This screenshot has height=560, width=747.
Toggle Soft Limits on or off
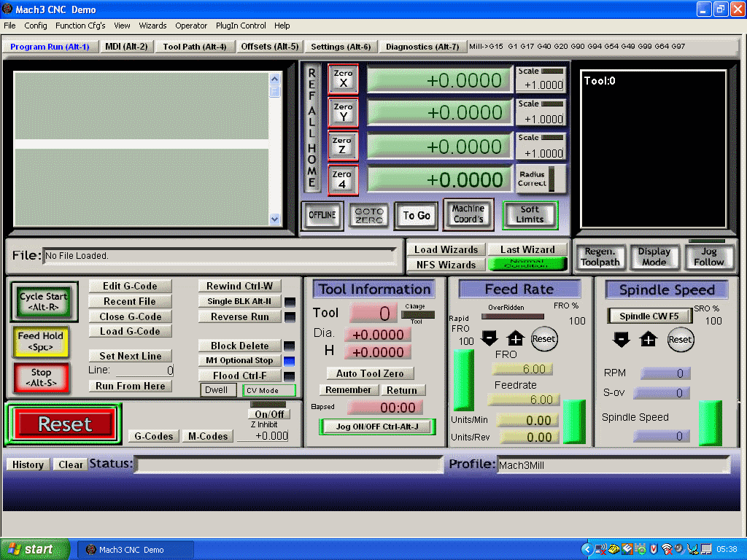pyautogui.click(x=530, y=215)
